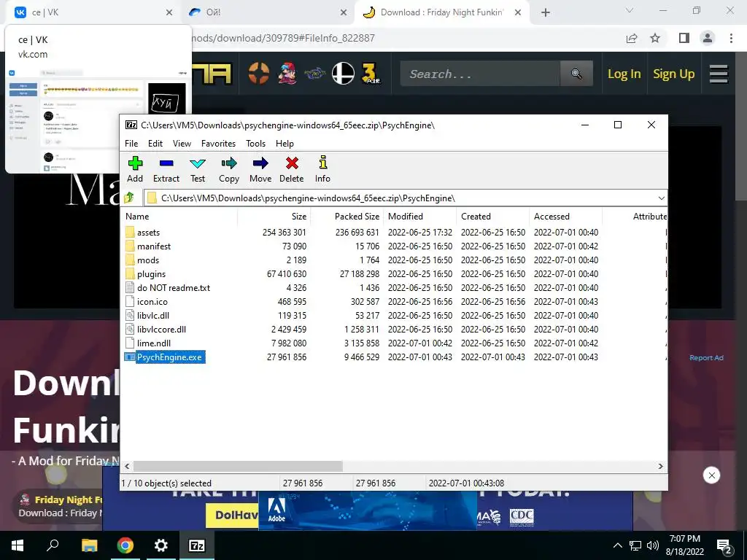
Task: Click the Sonic 3 A.I.R. game icon
Action: 371,74
